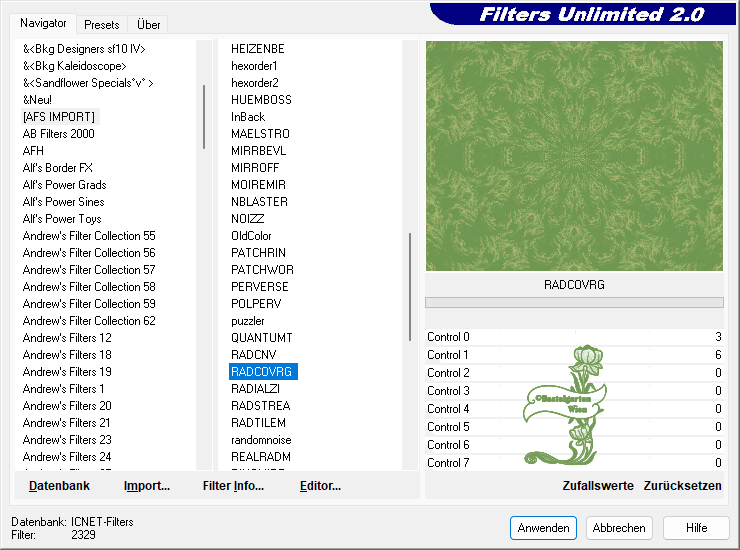Image resolution: width=740 pixels, height=550 pixels.
Task: Adjust the Control 3 slider
Action: [x=574, y=391]
